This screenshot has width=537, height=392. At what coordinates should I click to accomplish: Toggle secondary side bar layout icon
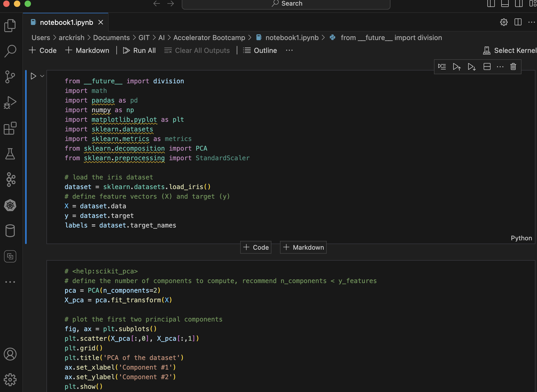point(519,3)
